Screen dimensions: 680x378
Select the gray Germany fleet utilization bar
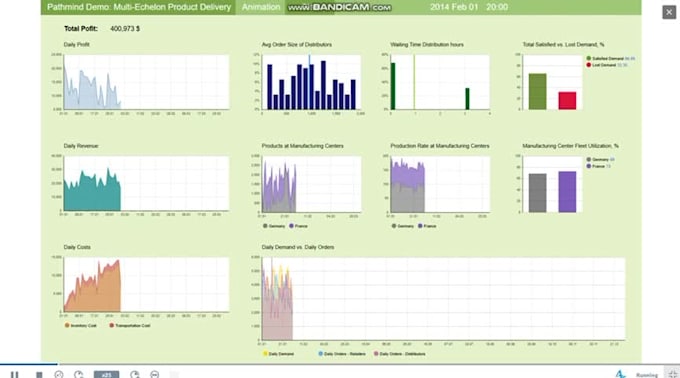click(x=537, y=193)
